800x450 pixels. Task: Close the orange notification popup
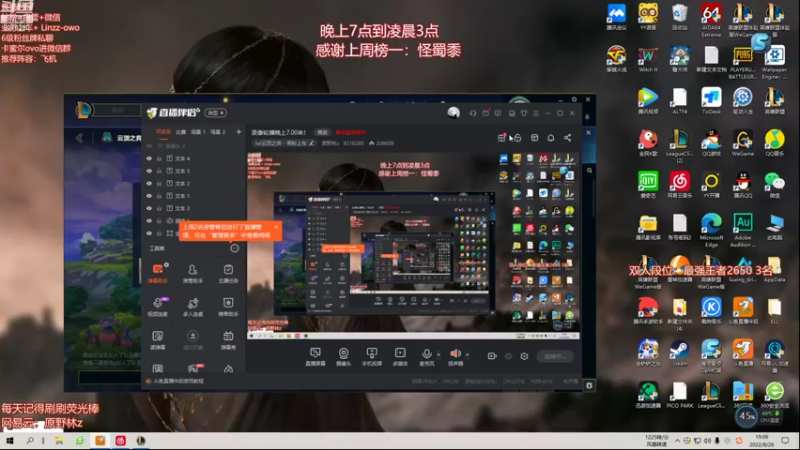pyautogui.click(x=276, y=227)
